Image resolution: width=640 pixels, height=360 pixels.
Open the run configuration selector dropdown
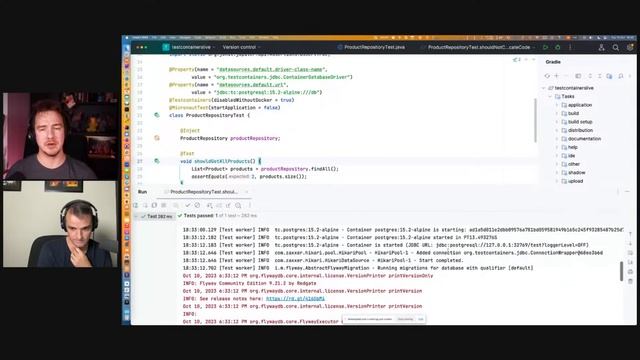pos(478,47)
